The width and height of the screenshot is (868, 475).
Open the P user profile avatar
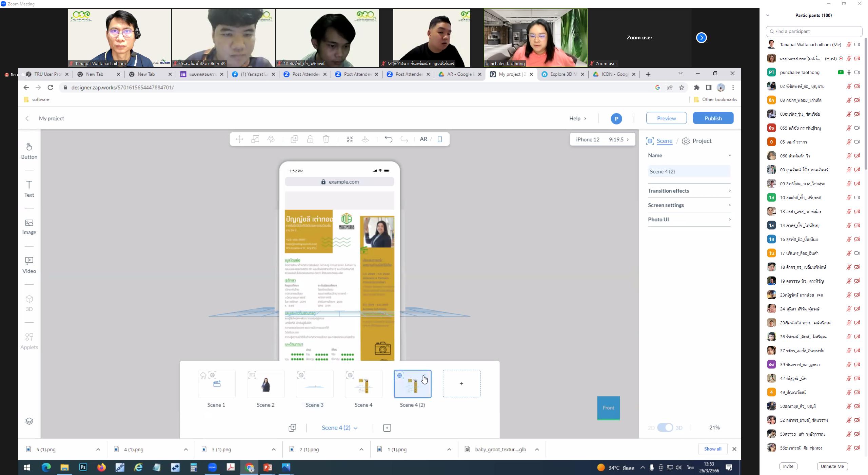(x=616, y=118)
